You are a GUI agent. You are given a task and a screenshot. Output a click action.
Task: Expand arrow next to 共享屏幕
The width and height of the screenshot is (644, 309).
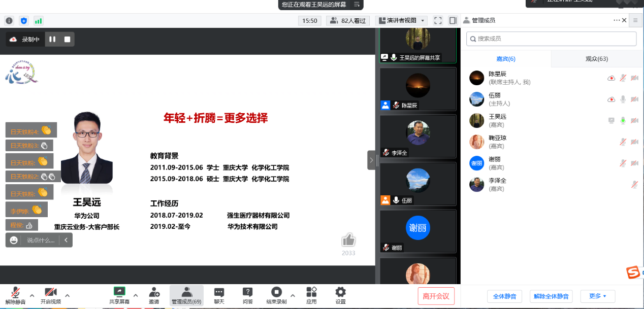(x=135, y=295)
